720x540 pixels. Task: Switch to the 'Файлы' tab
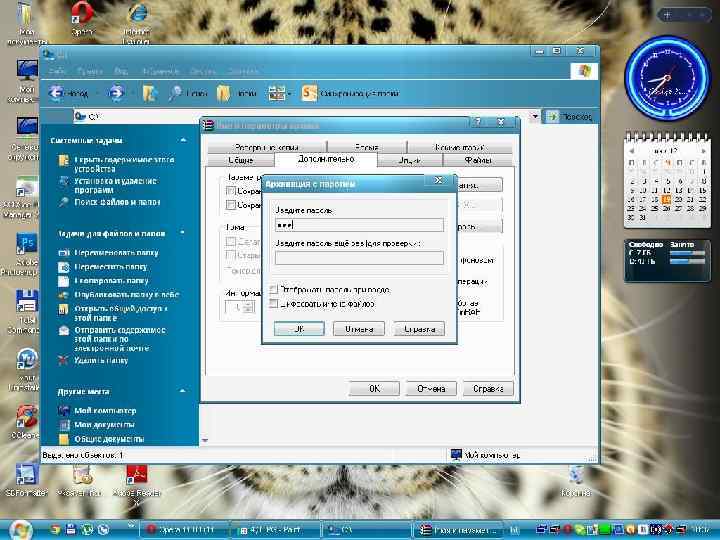coord(478,160)
